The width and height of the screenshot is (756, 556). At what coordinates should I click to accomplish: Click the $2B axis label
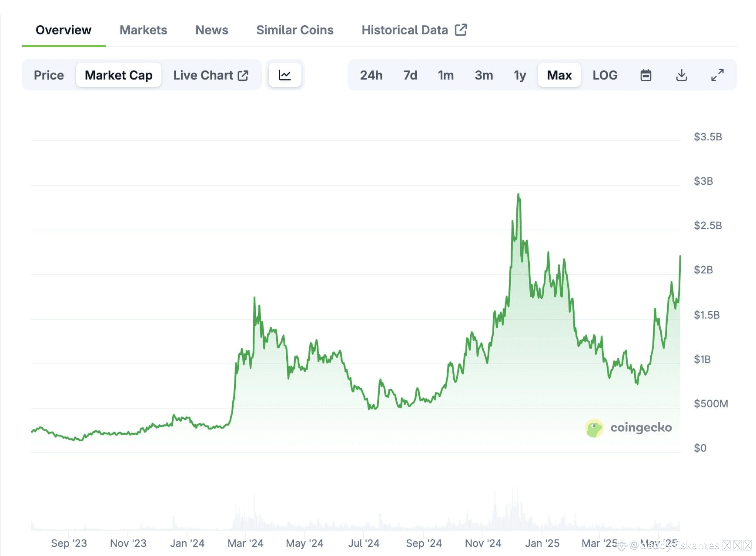(x=703, y=270)
